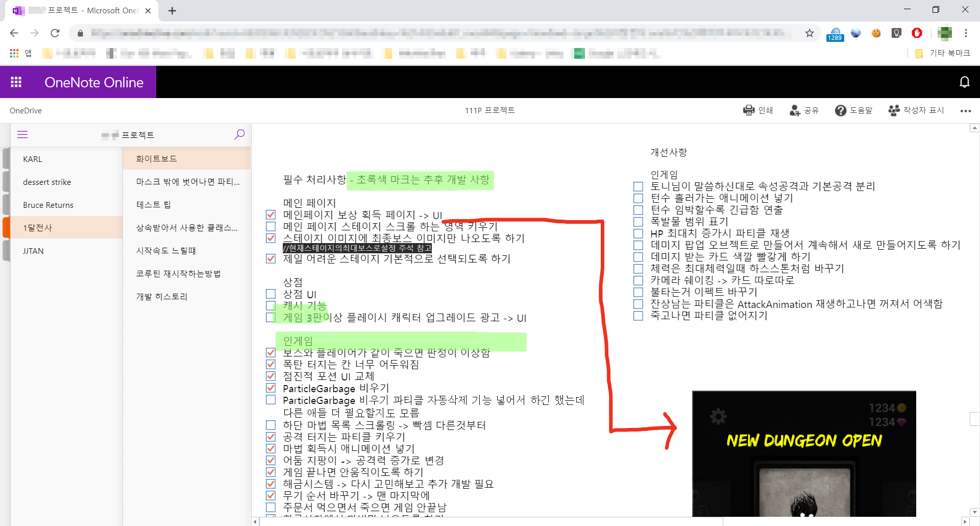Open the KARL section
The height and width of the screenshot is (526, 980).
(66, 159)
